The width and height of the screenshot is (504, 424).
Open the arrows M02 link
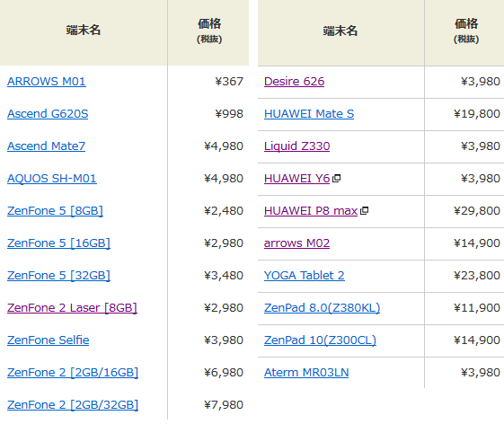tap(296, 243)
